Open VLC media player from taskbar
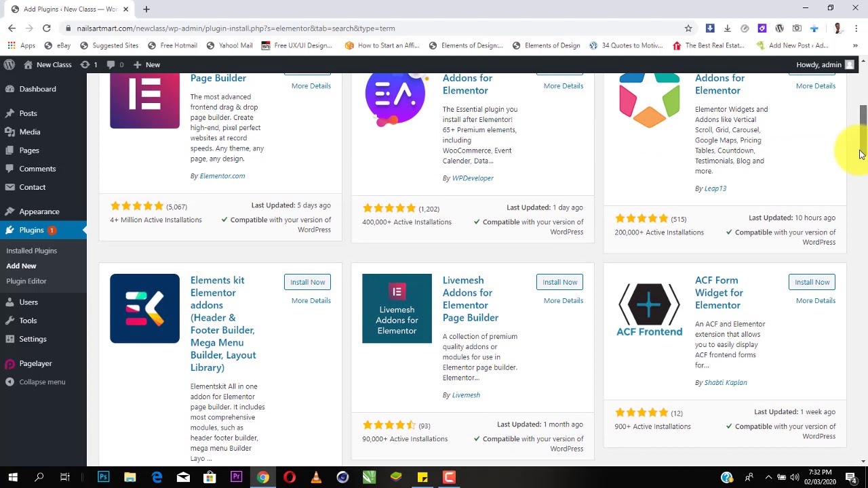868x488 pixels. pos(316,477)
